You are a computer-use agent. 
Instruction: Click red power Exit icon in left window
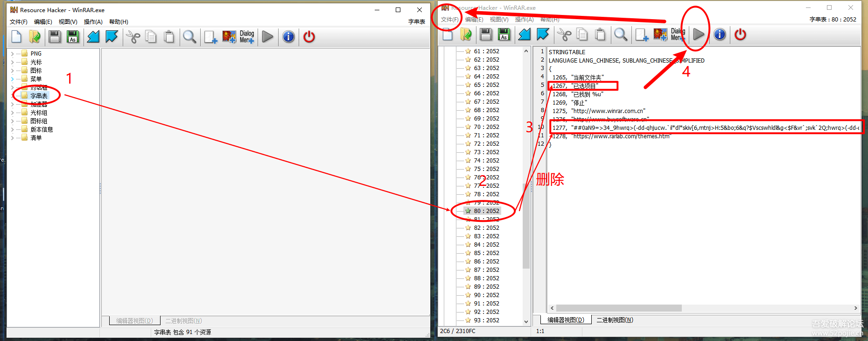309,36
